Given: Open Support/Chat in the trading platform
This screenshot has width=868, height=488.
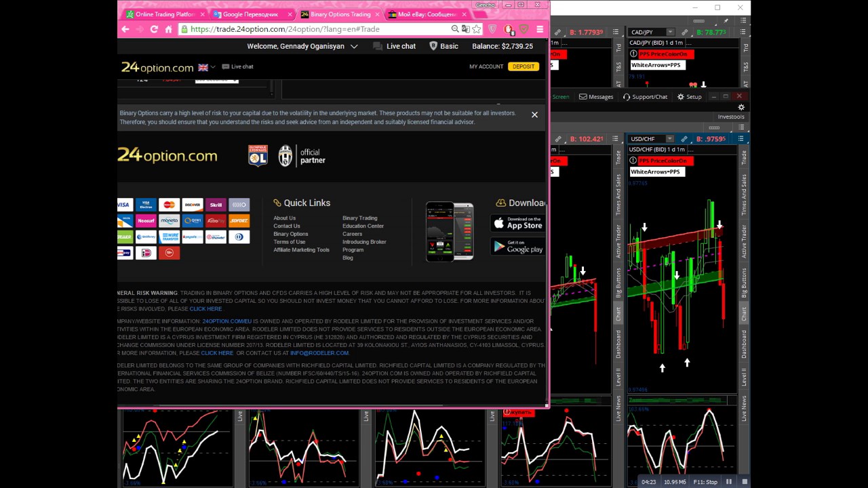Looking at the screenshot, I should coord(645,97).
